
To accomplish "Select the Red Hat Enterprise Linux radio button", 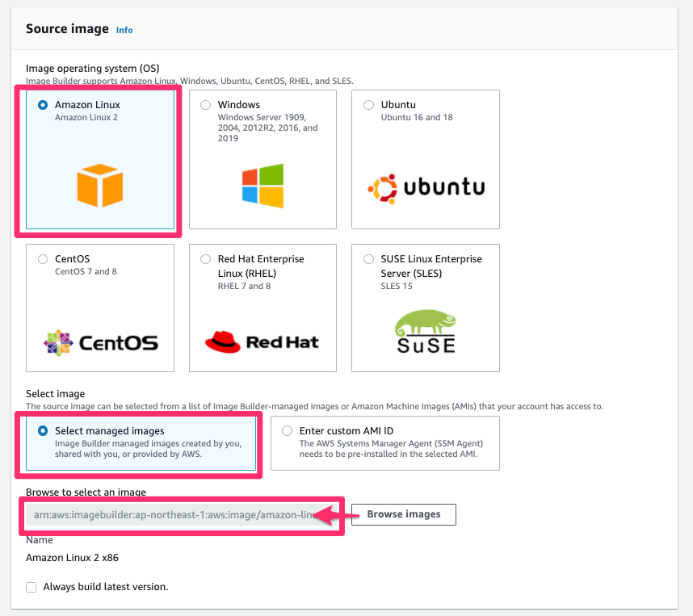I will [x=205, y=259].
